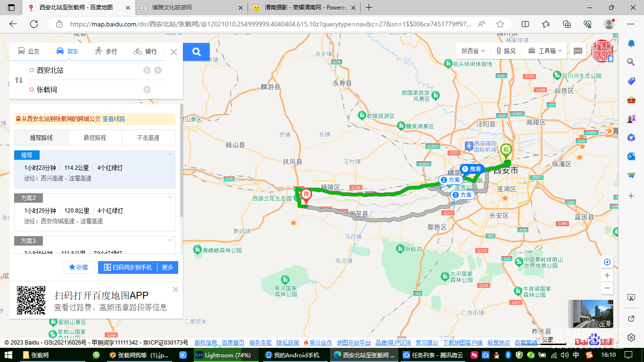Click the 起 start marker on map
This screenshot has width=644, height=362.
[x=506, y=152]
